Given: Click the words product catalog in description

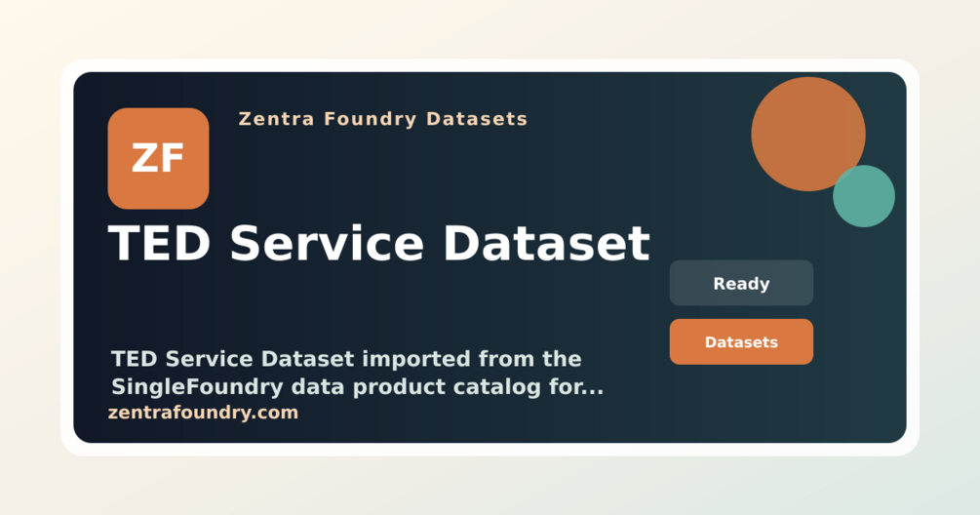Looking at the screenshot, I should 453,387.
